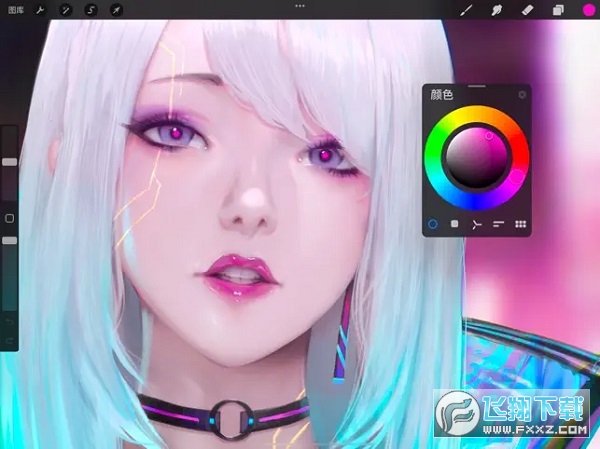Switch to the Value sliders color tab

click(x=498, y=224)
